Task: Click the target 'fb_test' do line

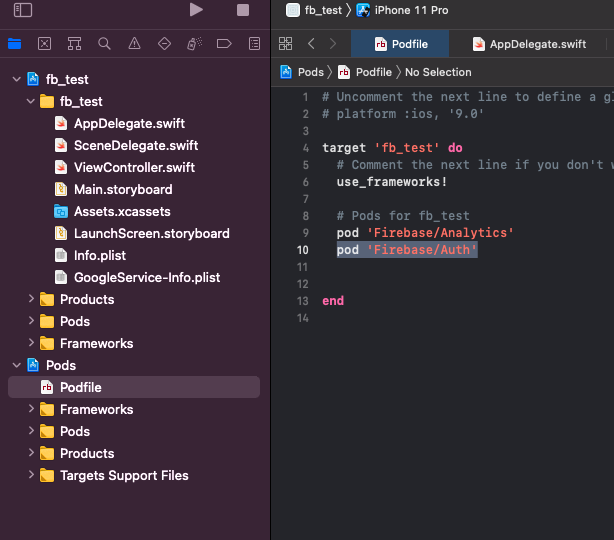Action: tap(392, 148)
